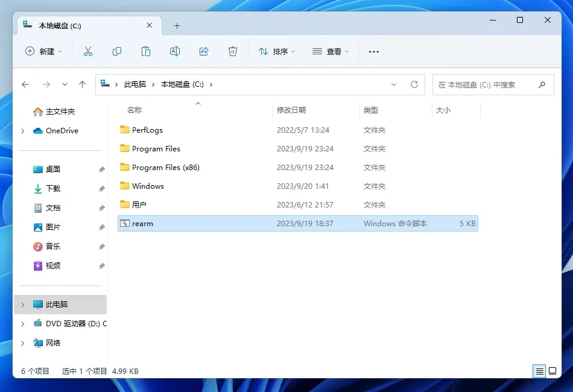Maximize the File Explorer window
This screenshot has width=573, height=392.
(520, 20)
